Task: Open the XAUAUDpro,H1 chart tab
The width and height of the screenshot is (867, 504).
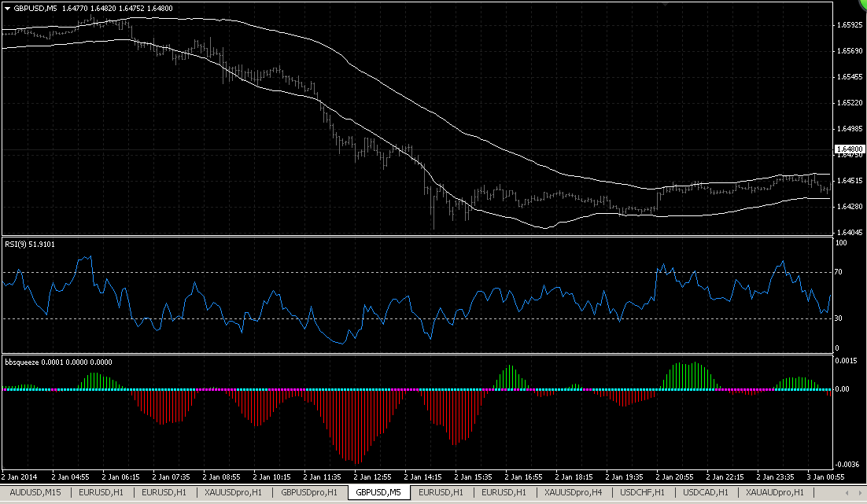Action: (x=775, y=492)
